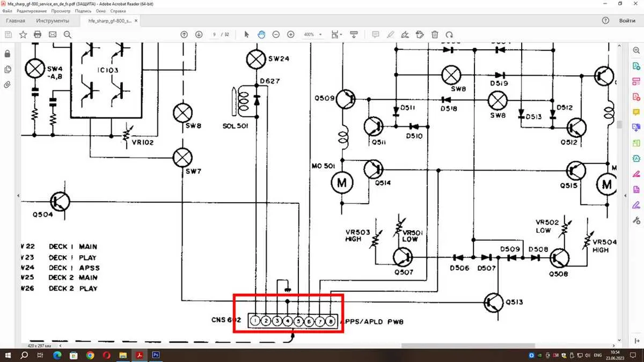Activate the Hand pan tool

[x=261, y=34]
